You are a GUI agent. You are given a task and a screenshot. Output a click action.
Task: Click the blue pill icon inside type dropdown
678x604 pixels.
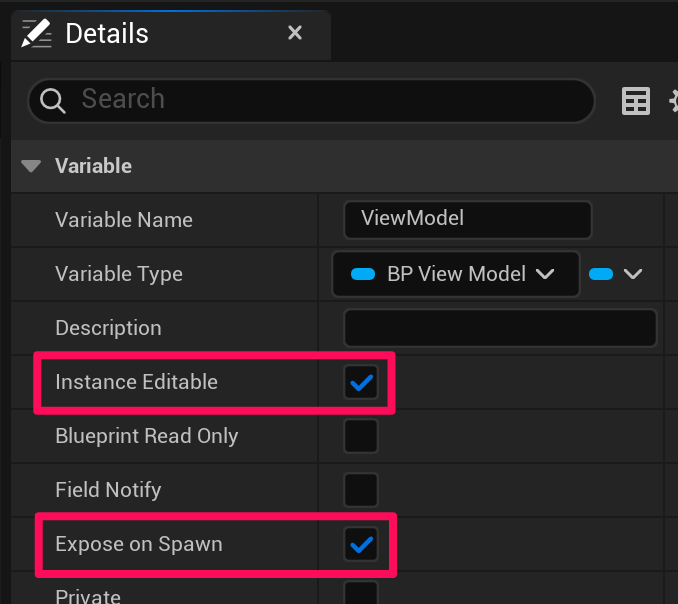364,274
